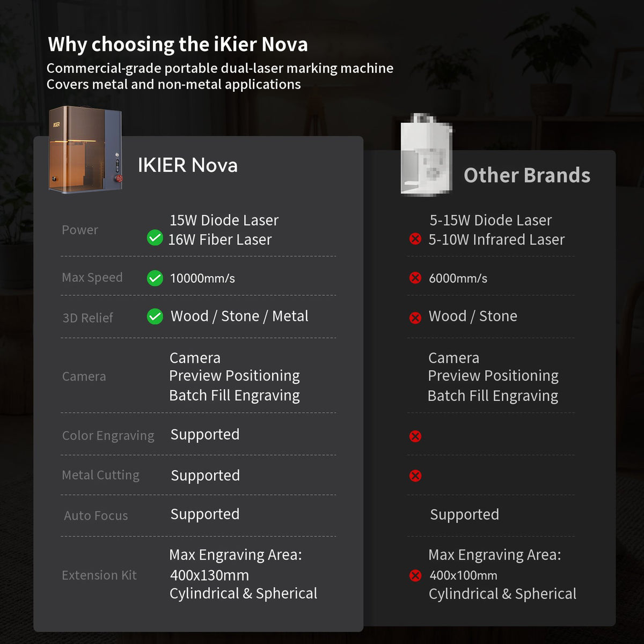Click the "400x100mm" engraving area value
644x644 pixels.
[x=464, y=576]
